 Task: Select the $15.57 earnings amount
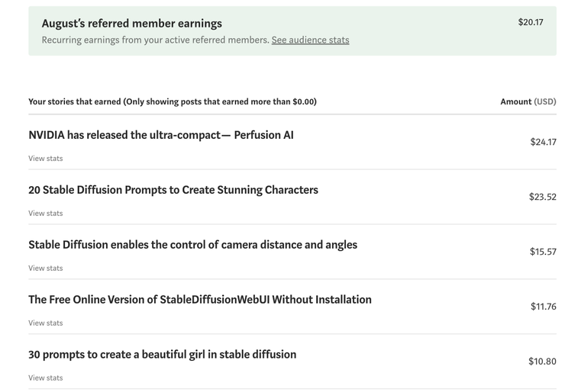coord(543,252)
